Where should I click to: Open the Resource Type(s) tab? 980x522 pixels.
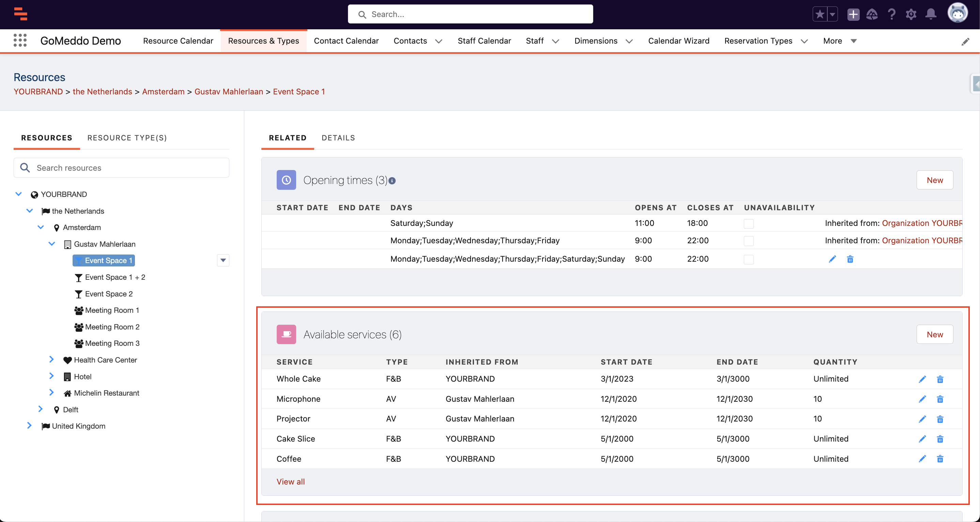click(127, 138)
